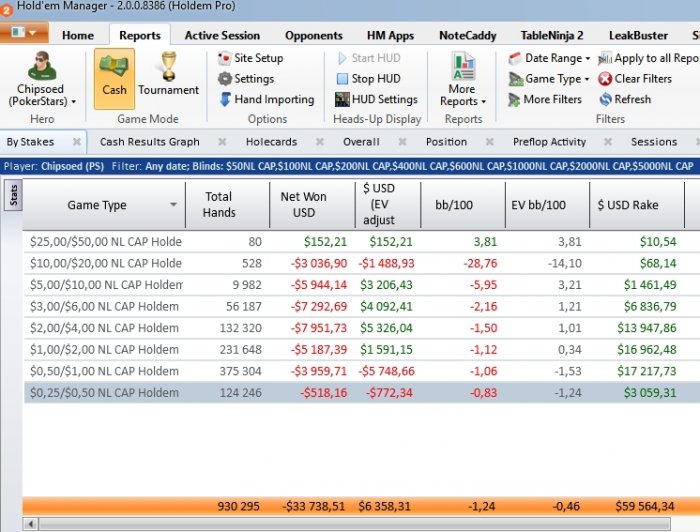Expand the Stats side panel
This screenshot has width=700, height=532.
[x=13, y=195]
